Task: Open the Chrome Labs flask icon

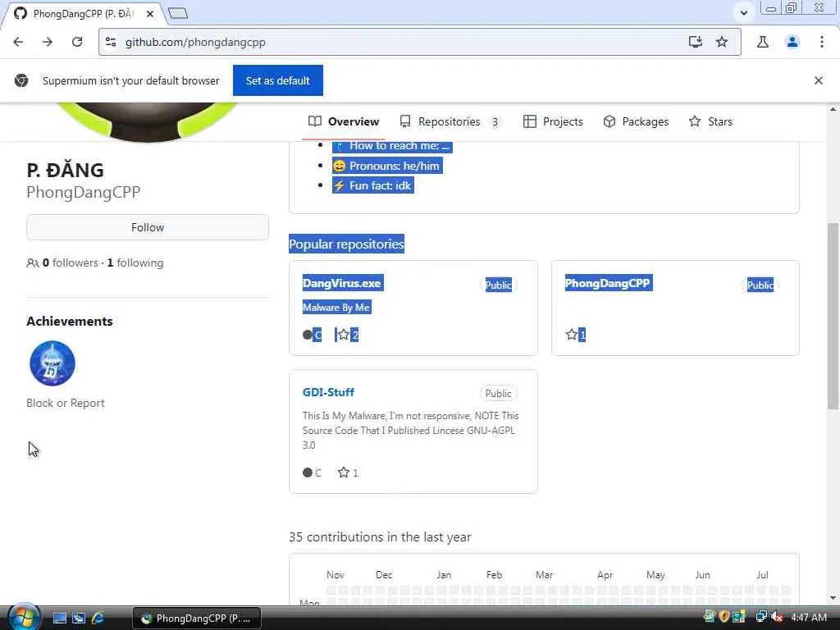Action: [763, 42]
